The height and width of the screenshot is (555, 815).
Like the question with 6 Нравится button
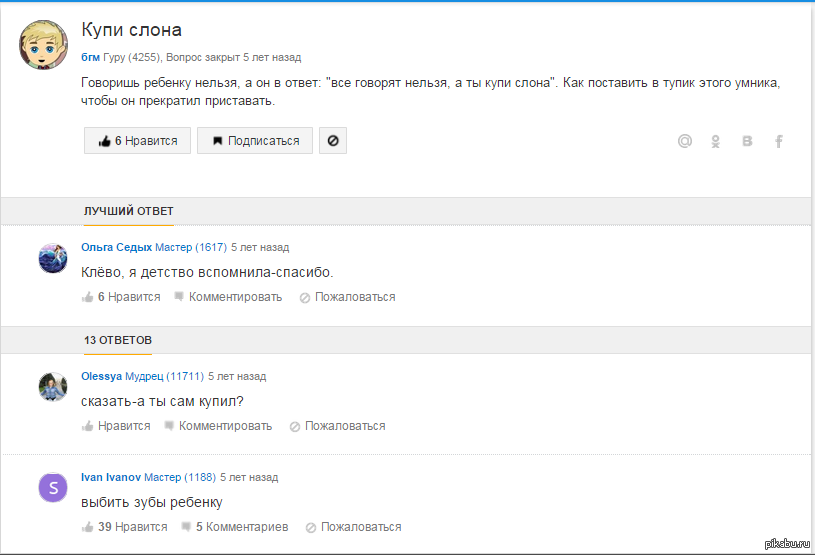(x=137, y=141)
